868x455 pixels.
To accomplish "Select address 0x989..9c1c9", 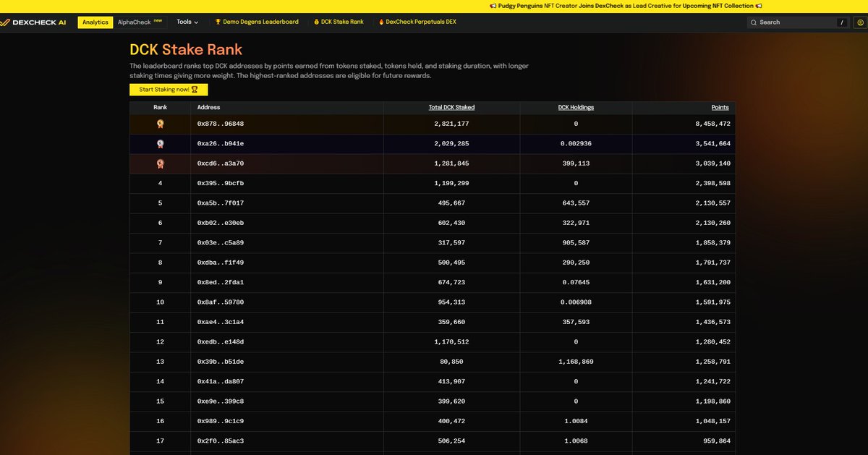I will tap(221, 421).
